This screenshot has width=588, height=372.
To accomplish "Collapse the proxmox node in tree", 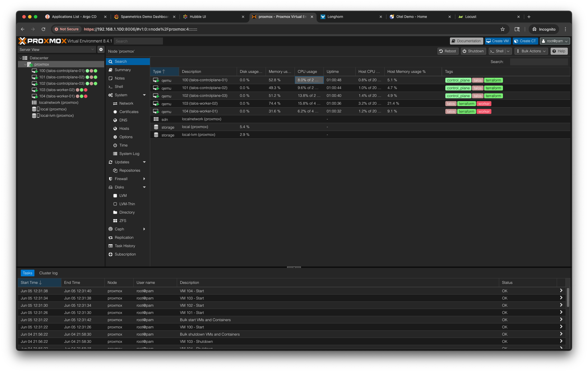I will (x=25, y=64).
